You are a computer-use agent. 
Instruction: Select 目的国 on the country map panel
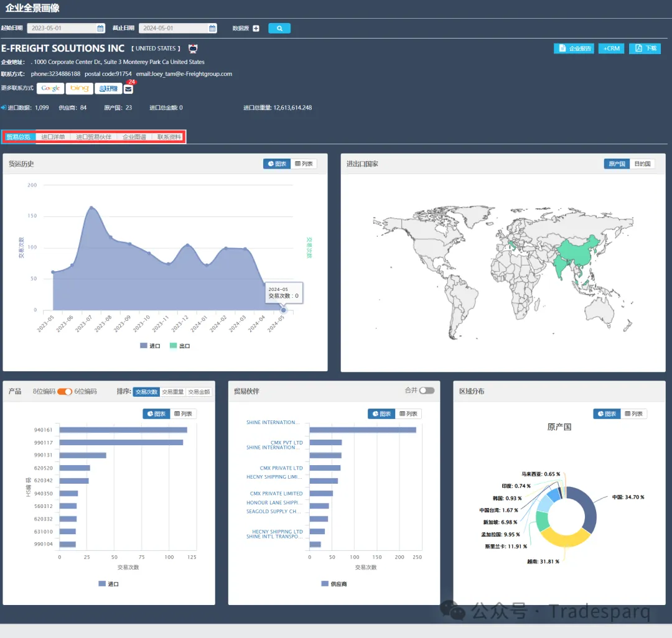642,164
